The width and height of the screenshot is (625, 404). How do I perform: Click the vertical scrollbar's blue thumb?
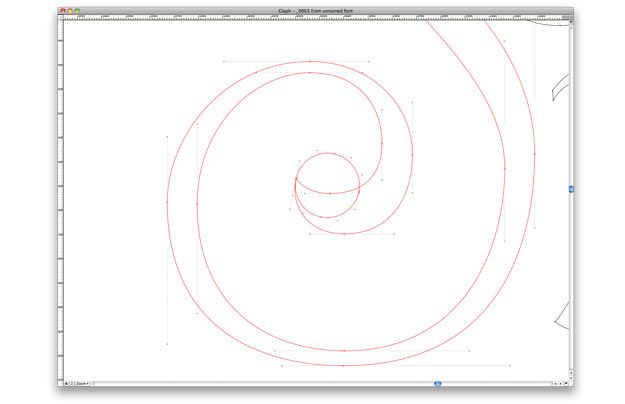pos(570,189)
